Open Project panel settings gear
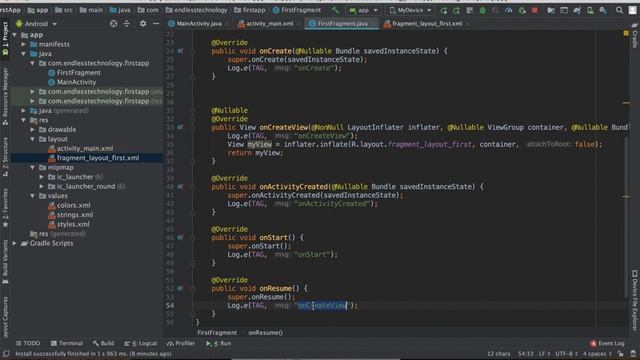640x360 pixels. coord(143,24)
